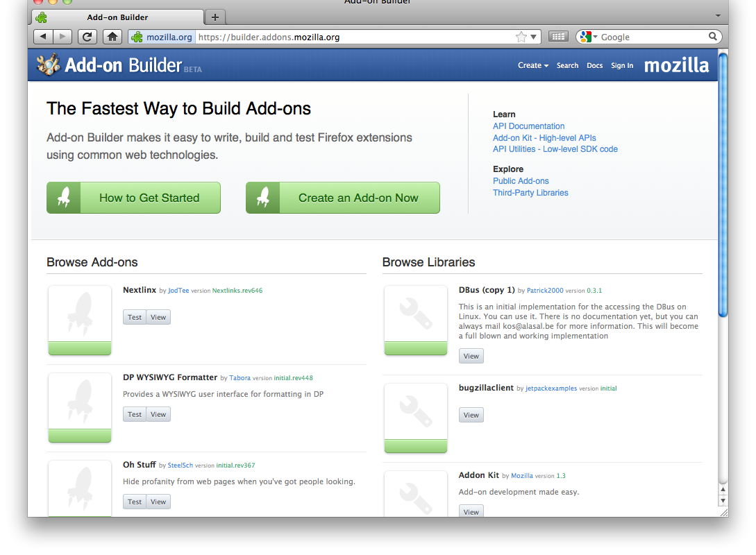Bookmark this page with the star icon
Screen dimensions: 756x555
click(521, 37)
